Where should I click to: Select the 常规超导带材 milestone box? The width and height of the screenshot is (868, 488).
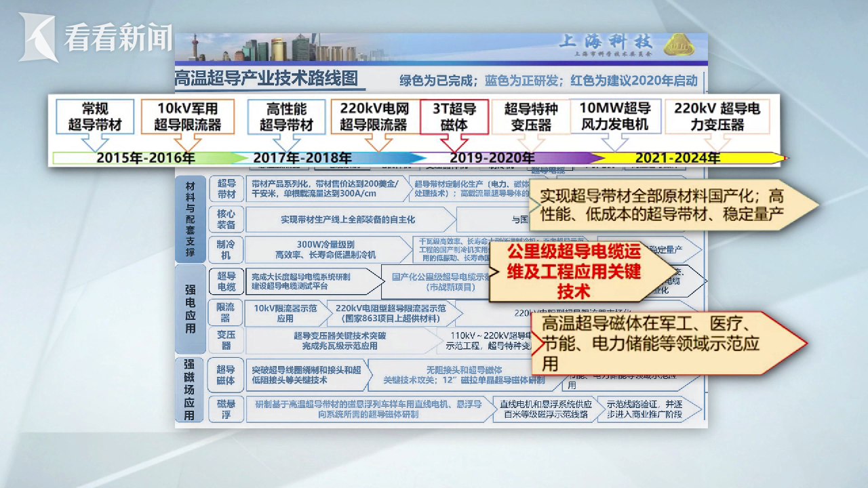[96, 117]
